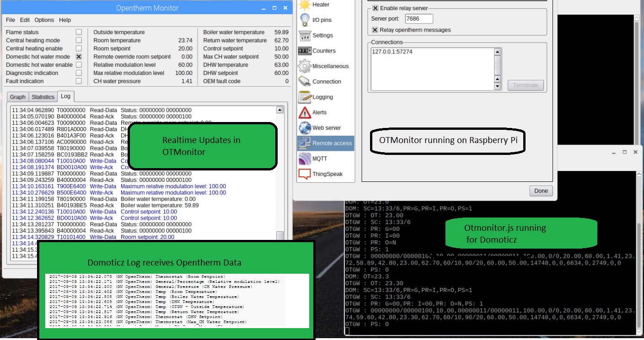
Task: Minimize the terminal window
Action: pos(614,152)
